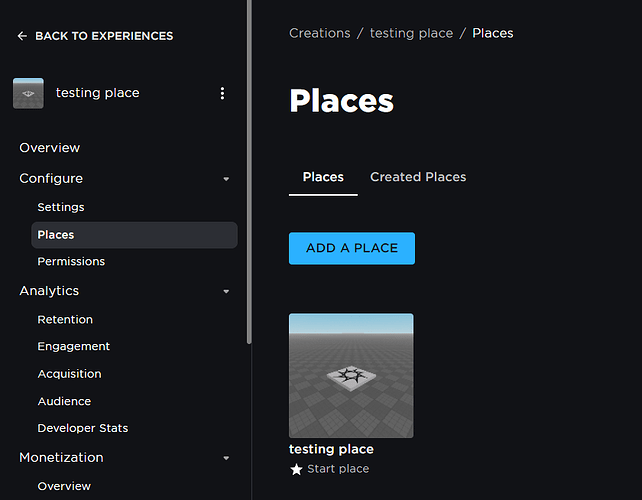The image size is (642, 500).
Task: Click the testing place experience icon in sidebar
Action: 28,93
